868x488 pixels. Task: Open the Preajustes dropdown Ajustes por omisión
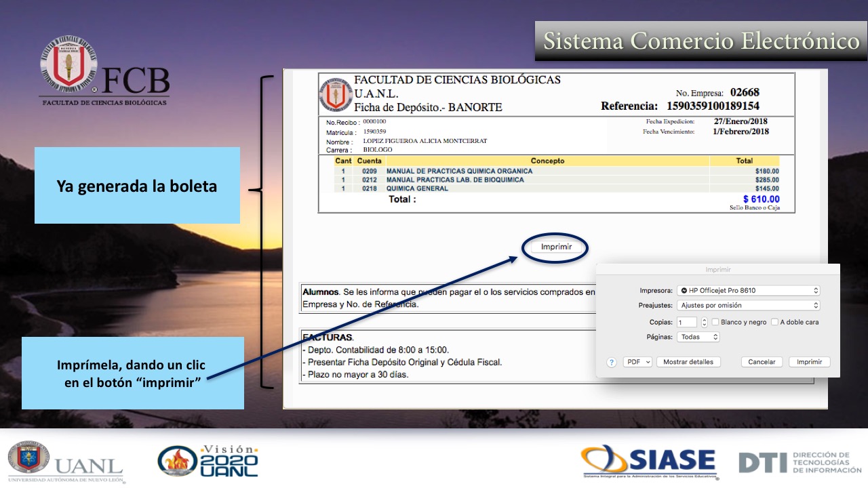click(x=749, y=306)
